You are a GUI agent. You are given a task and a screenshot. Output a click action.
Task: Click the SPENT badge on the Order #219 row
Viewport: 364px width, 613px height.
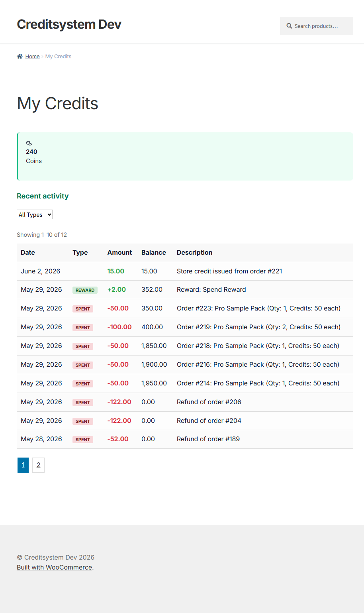(x=83, y=328)
